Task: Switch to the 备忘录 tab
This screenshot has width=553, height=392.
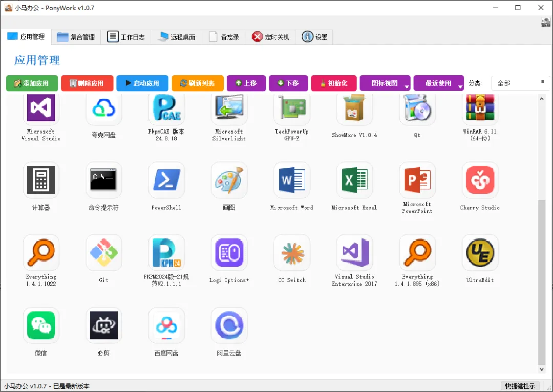Action: click(224, 37)
